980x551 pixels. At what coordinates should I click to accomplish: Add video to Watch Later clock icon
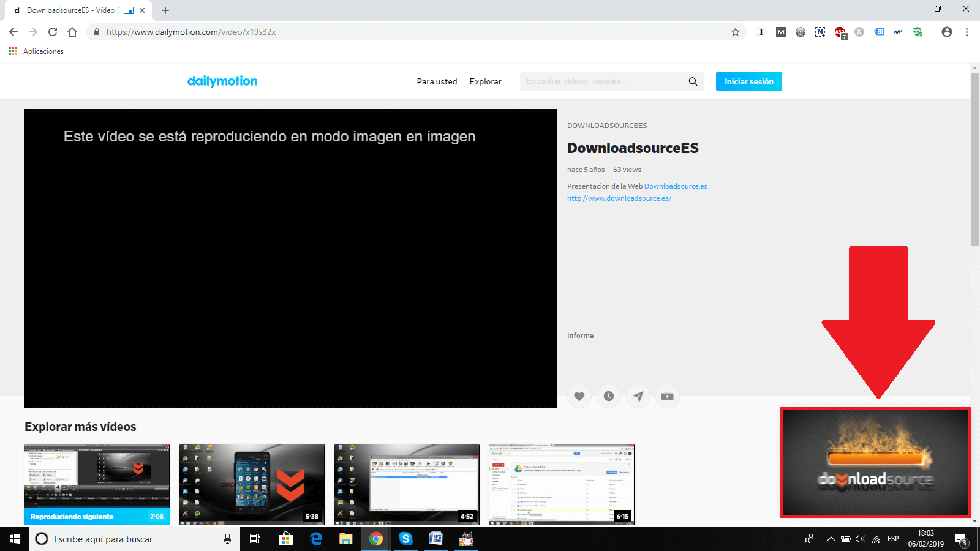pyautogui.click(x=609, y=396)
